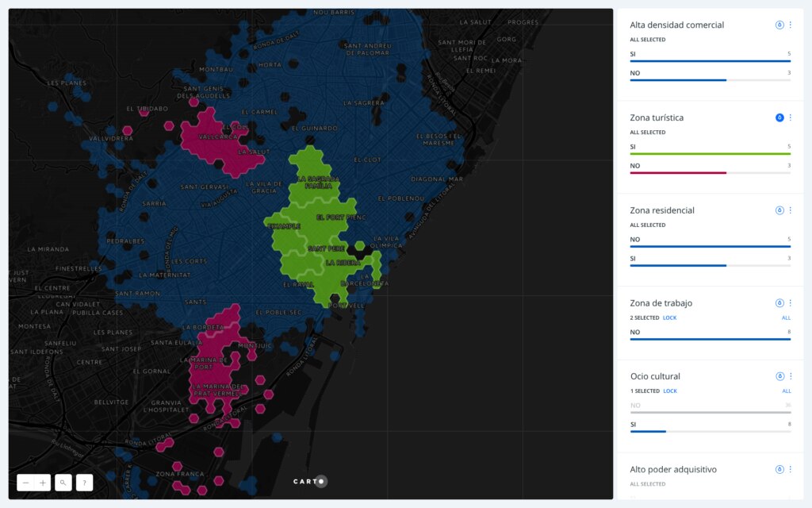Open options menu for Ocio cultural widget

click(x=791, y=376)
